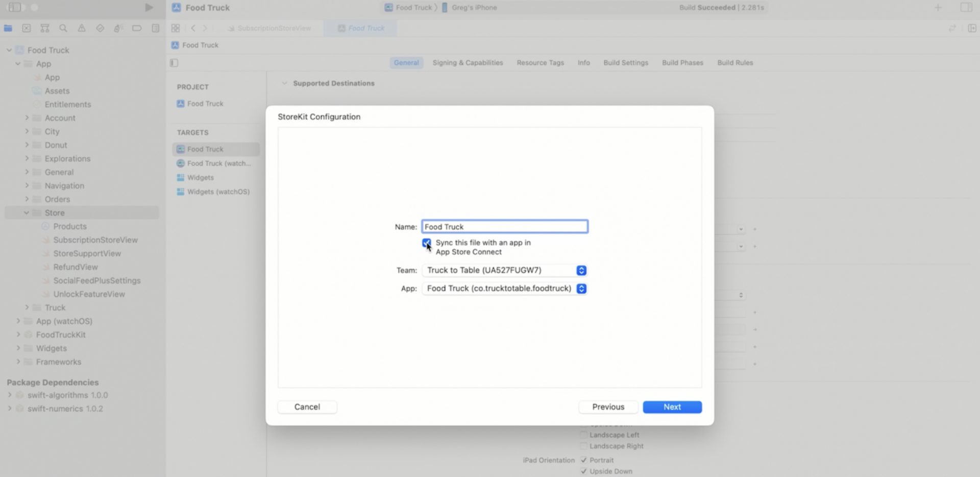Image resolution: width=980 pixels, height=477 pixels.
Task: Open the Resource Tags tab
Action: 540,63
